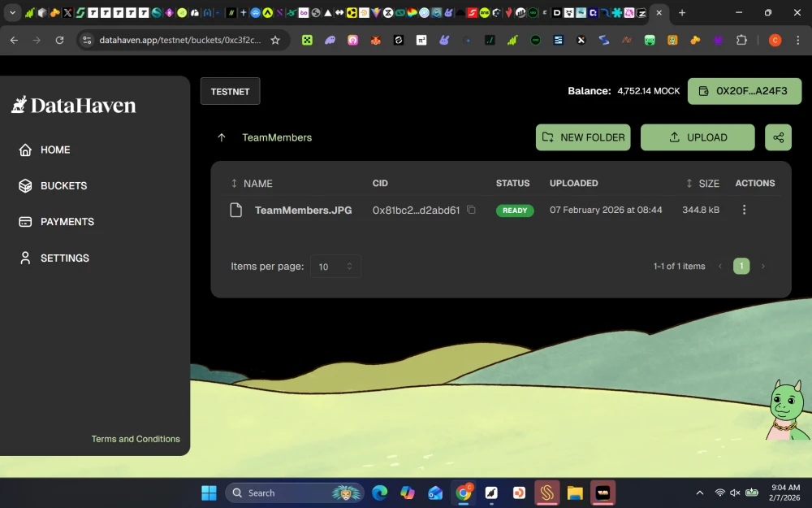
Task: Click the New Folder button
Action: (583, 137)
